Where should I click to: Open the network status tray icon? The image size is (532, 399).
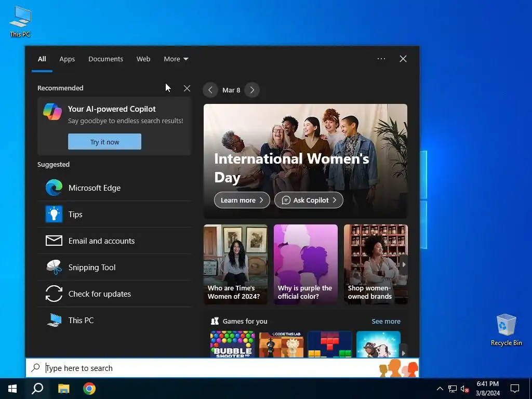453,389
